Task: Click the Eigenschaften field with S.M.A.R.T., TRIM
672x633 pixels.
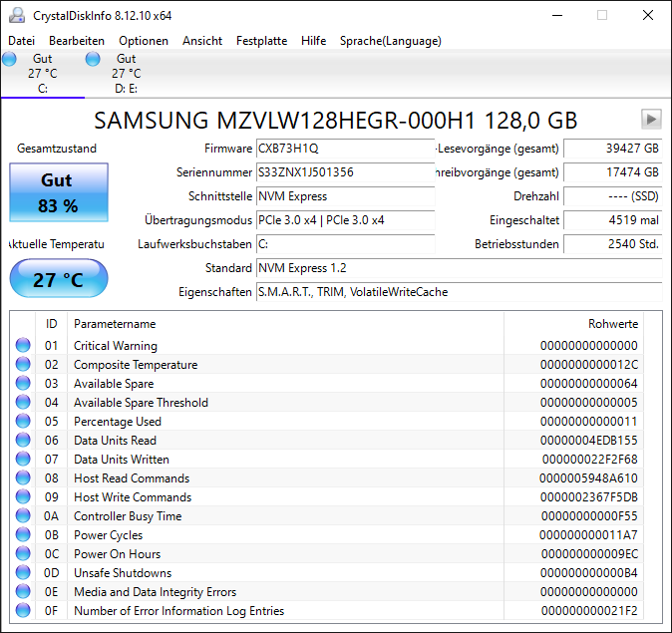Action: click(460, 292)
